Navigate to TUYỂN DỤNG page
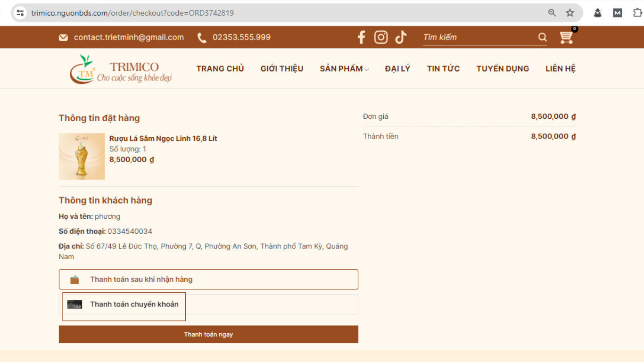Screen dimensions: 644x362 (503, 68)
